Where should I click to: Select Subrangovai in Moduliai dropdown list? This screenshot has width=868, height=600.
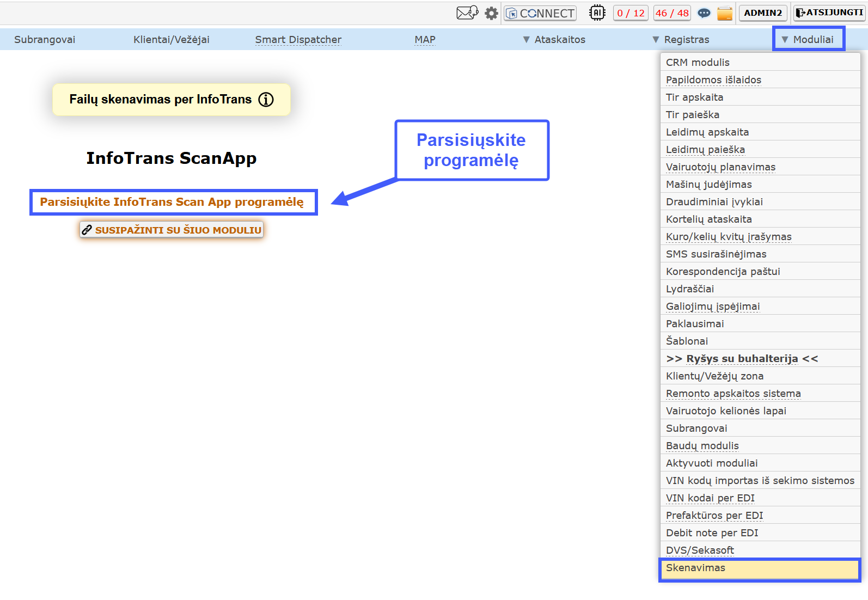pyautogui.click(x=760, y=428)
